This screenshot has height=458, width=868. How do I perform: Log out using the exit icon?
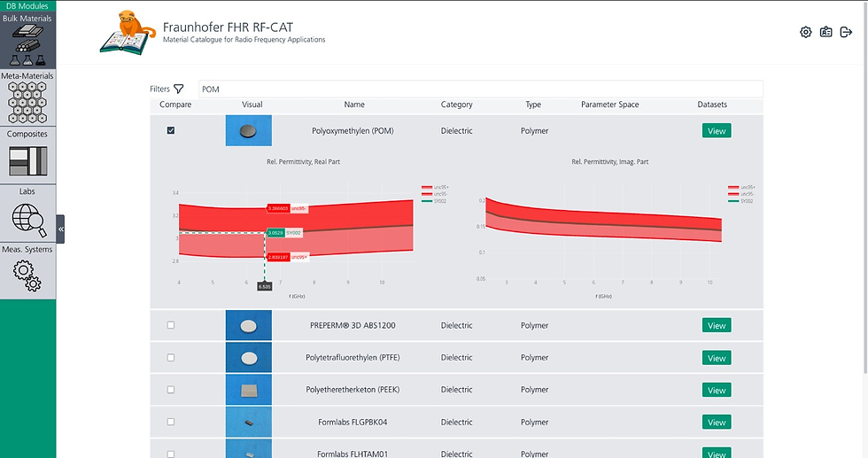[846, 32]
